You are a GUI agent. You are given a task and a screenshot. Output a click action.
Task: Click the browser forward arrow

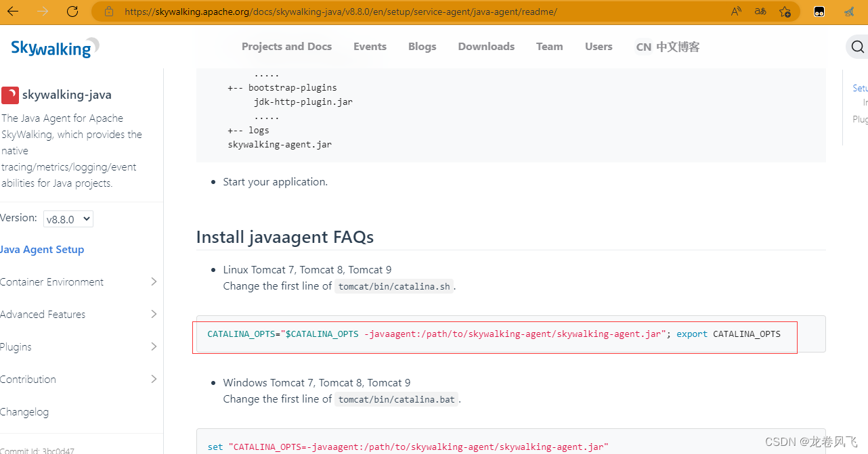coord(42,12)
